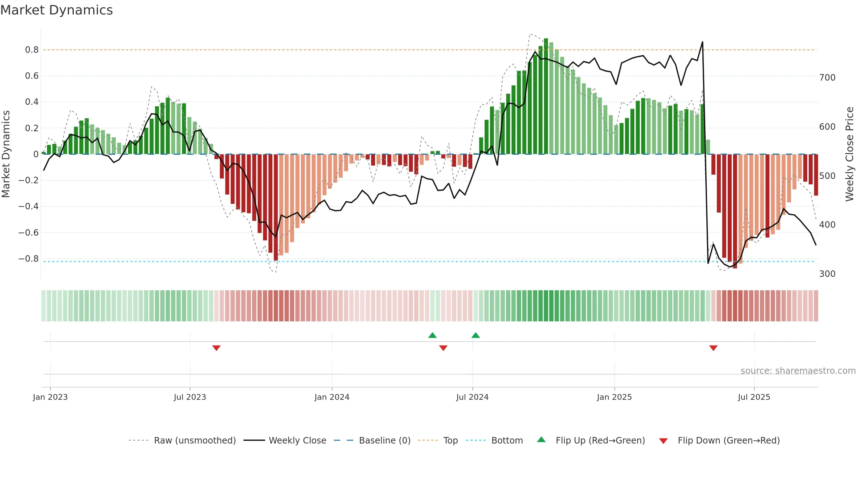This screenshot has width=868, height=488.
Task: Toggle the Top legend entry
Action: (x=438, y=440)
